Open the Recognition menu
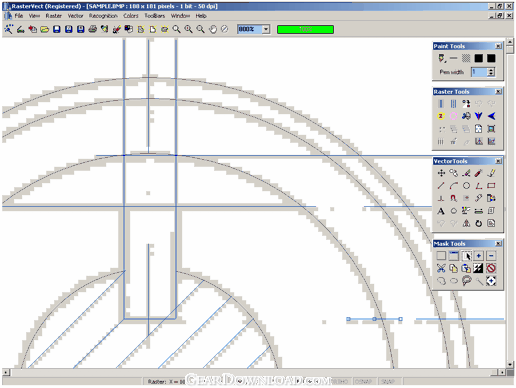Viewport: 516px width, 388px height. pyautogui.click(x=103, y=16)
